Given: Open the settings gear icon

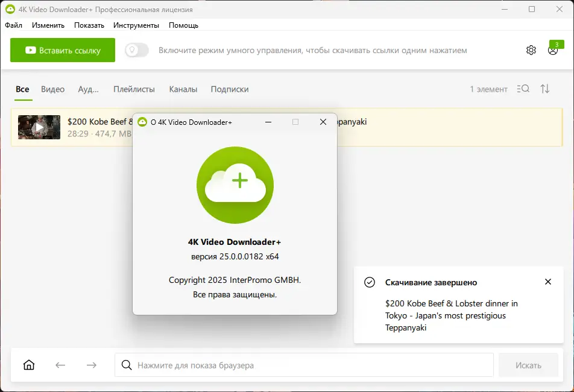Looking at the screenshot, I should (x=531, y=50).
